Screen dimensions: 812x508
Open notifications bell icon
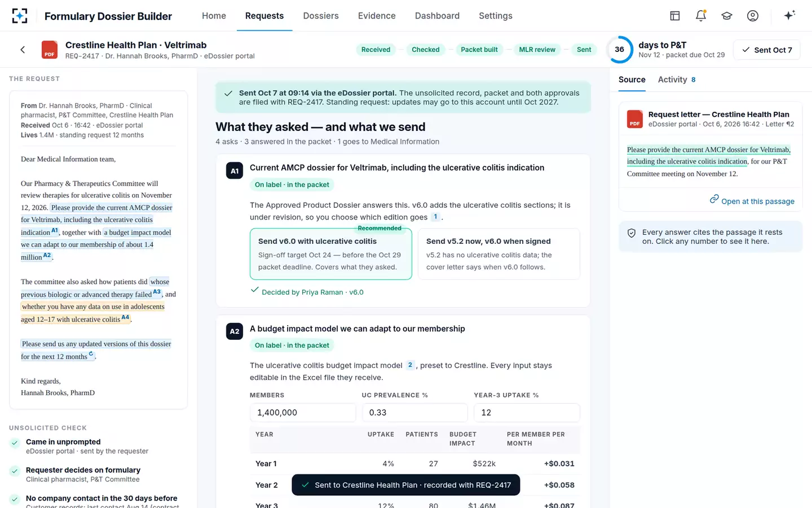pos(701,16)
